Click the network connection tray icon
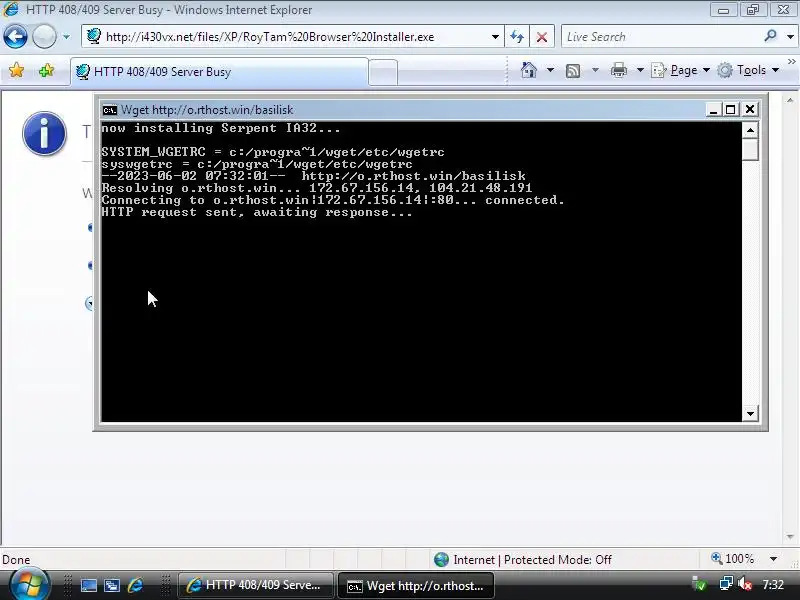Image resolution: width=800 pixels, height=600 pixels. point(726,583)
